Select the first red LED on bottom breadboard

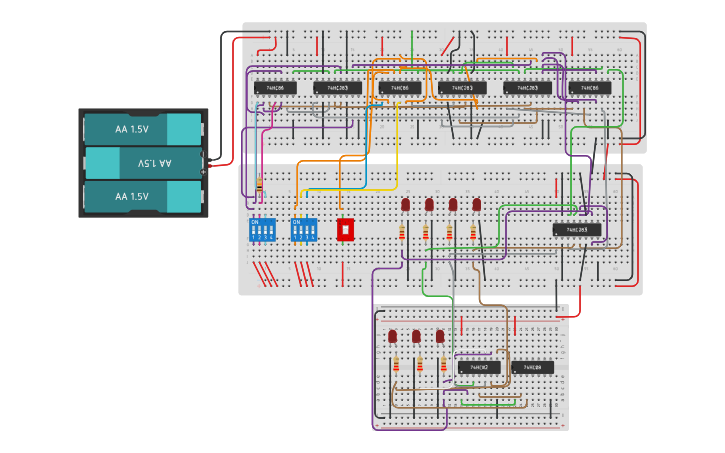(x=393, y=336)
